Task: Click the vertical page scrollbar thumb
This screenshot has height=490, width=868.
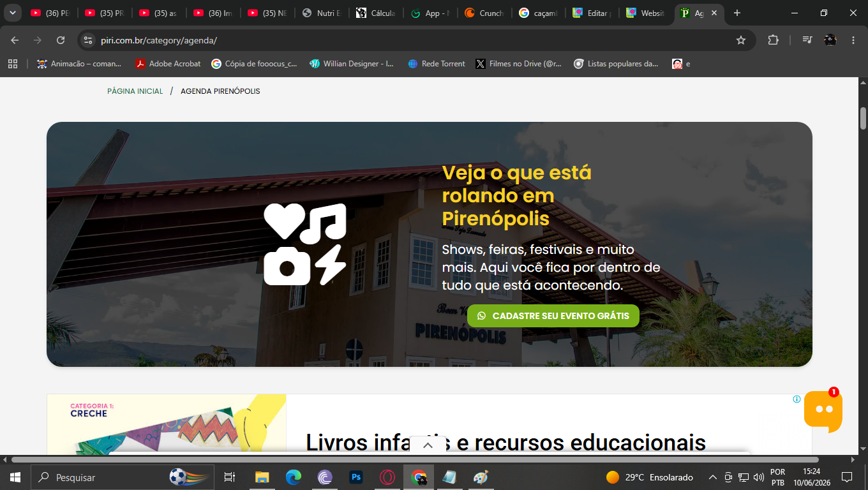Action: [863, 118]
